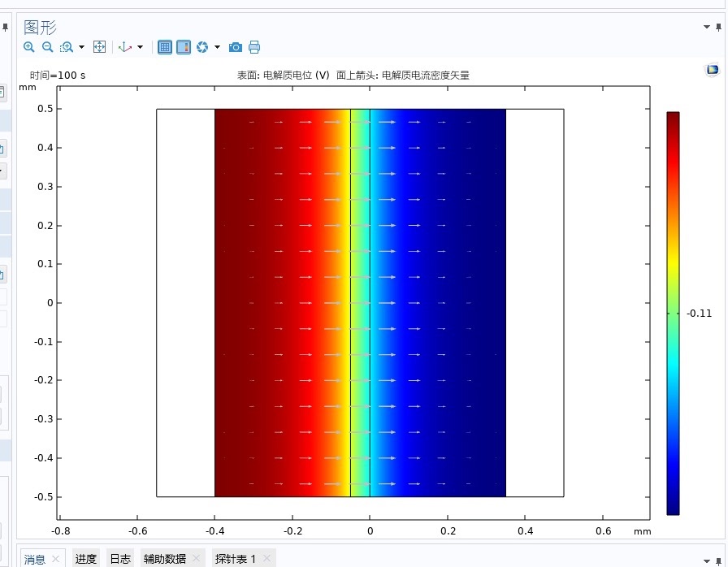Click the pin icon of 图形 window

pyautogui.click(x=719, y=28)
